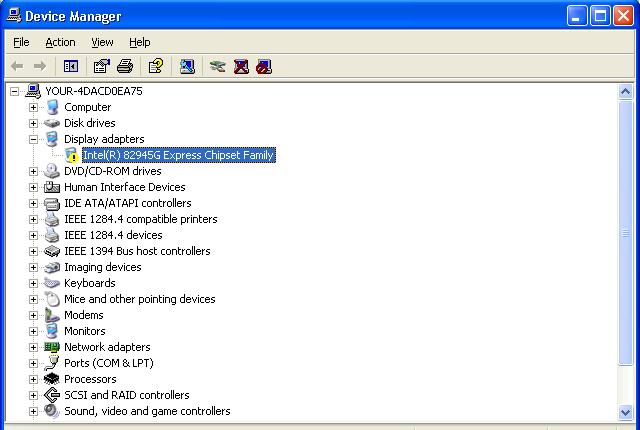Select SCSI and RAID controllers label

click(x=127, y=395)
